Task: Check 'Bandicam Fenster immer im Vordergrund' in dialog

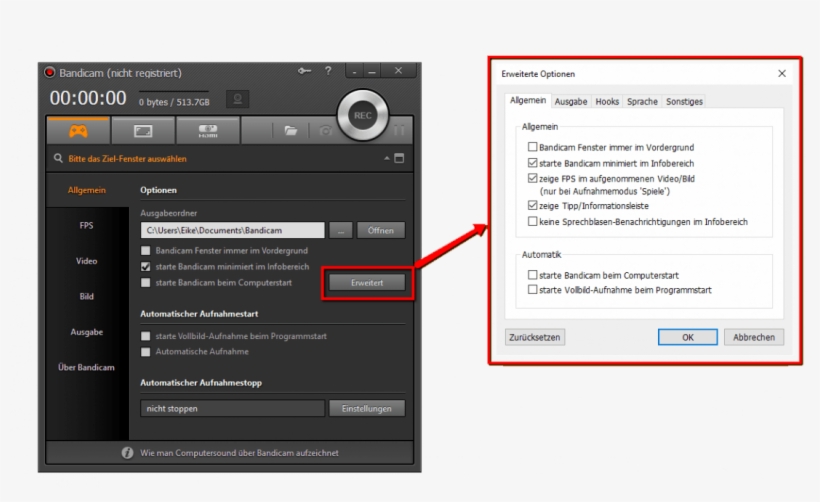Action: 532,147
